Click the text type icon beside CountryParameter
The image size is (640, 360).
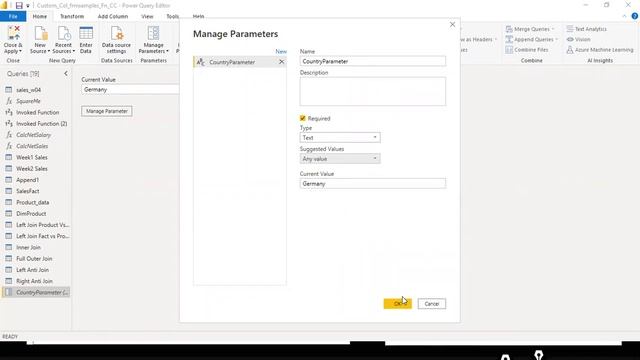click(x=200, y=62)
